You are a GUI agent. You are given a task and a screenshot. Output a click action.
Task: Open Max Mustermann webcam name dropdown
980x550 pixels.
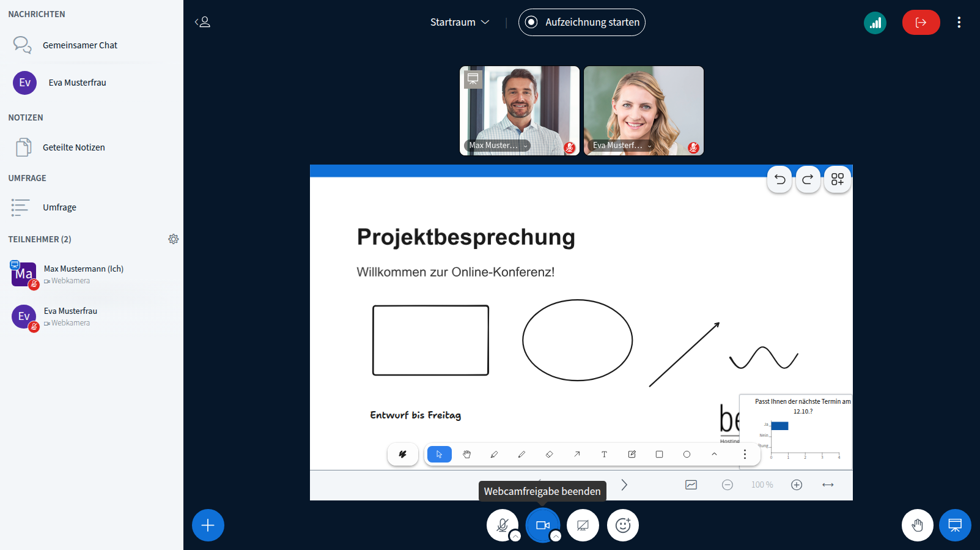[x=498, y=146]
